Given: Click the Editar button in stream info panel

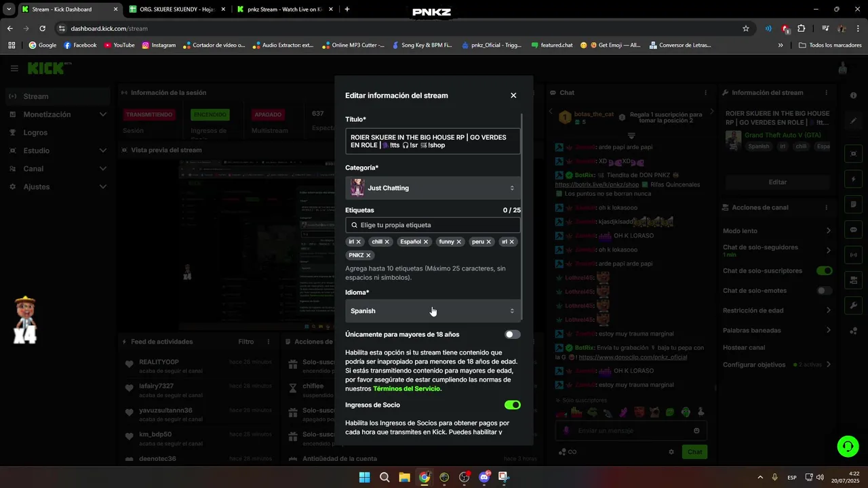Looking at the screenshot, I should pos(777,182).
